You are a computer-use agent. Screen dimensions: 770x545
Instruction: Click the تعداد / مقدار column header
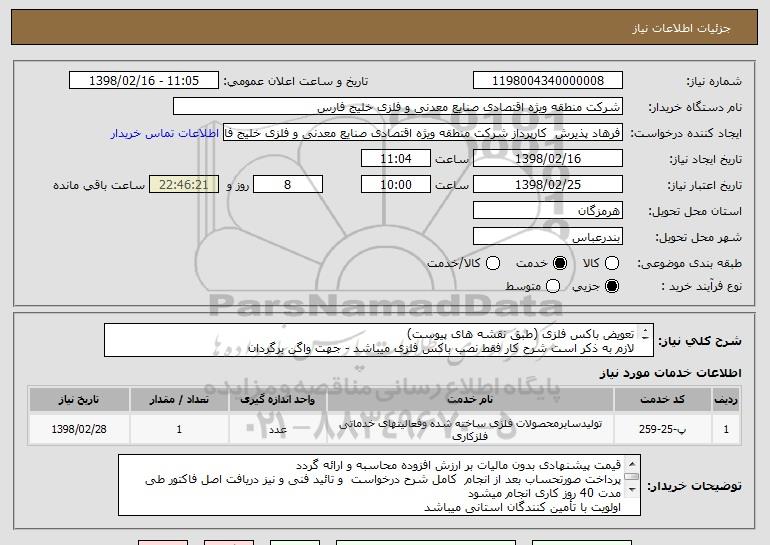coord(179,400)
